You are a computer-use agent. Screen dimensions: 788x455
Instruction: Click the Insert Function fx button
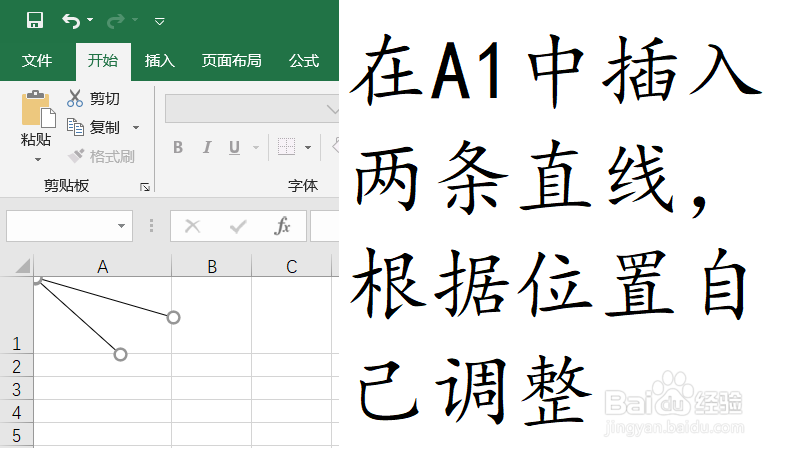[282, 226]
